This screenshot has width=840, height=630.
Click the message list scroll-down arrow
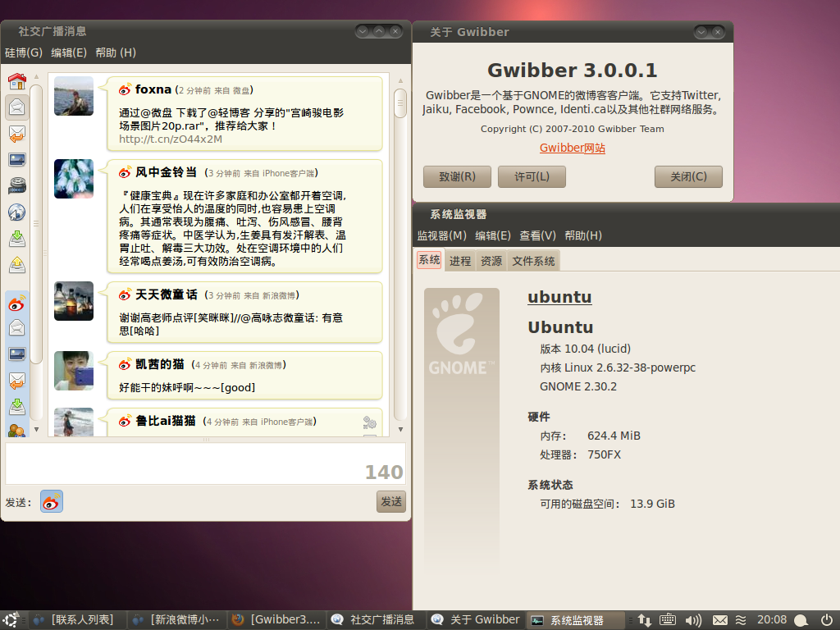400,429
